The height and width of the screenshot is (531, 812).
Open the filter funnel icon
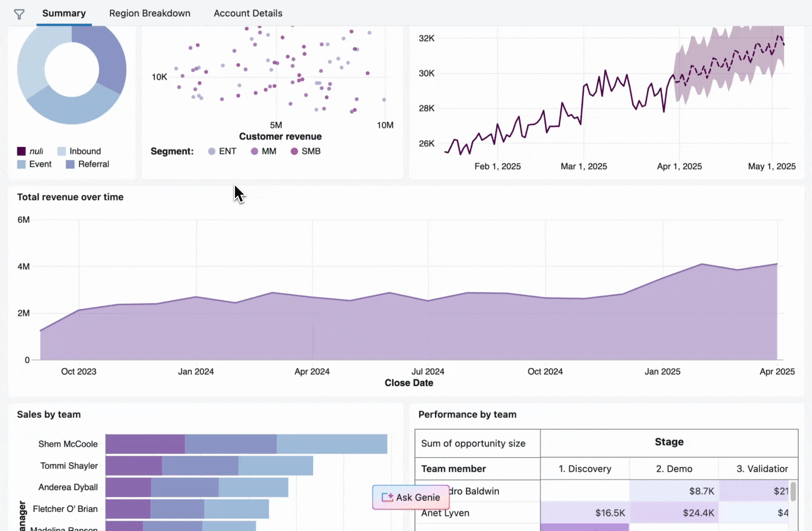point(19,14)
